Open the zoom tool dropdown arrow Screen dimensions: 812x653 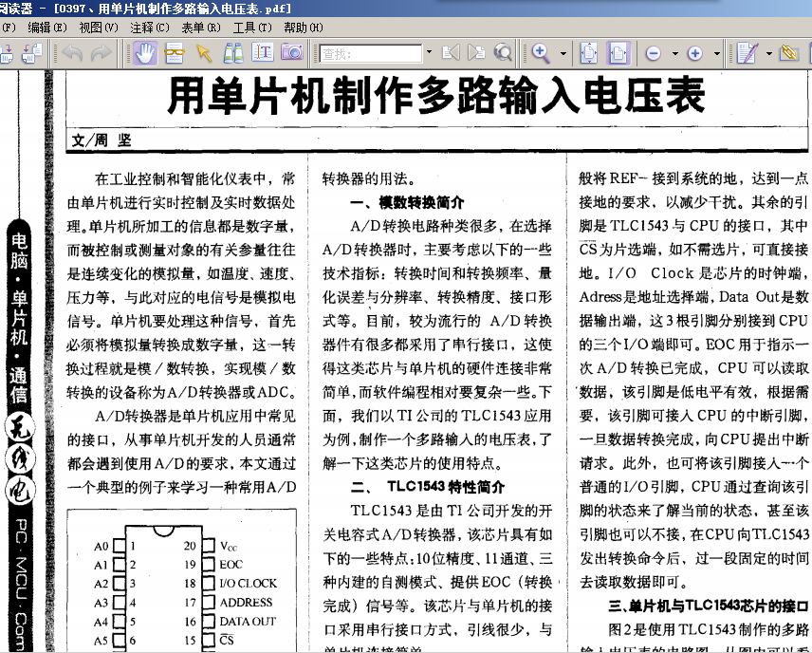point(563,53)
